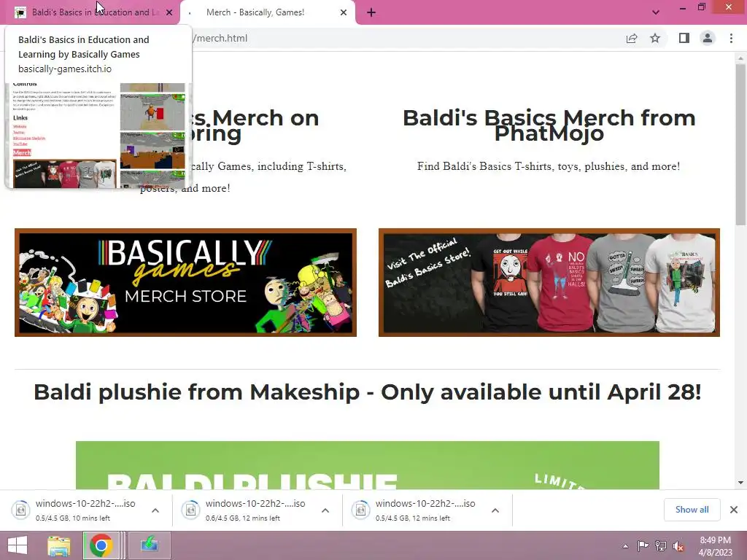Expand options for the 10 mins left download
The image size is (747, 560).
pos(155,510)
